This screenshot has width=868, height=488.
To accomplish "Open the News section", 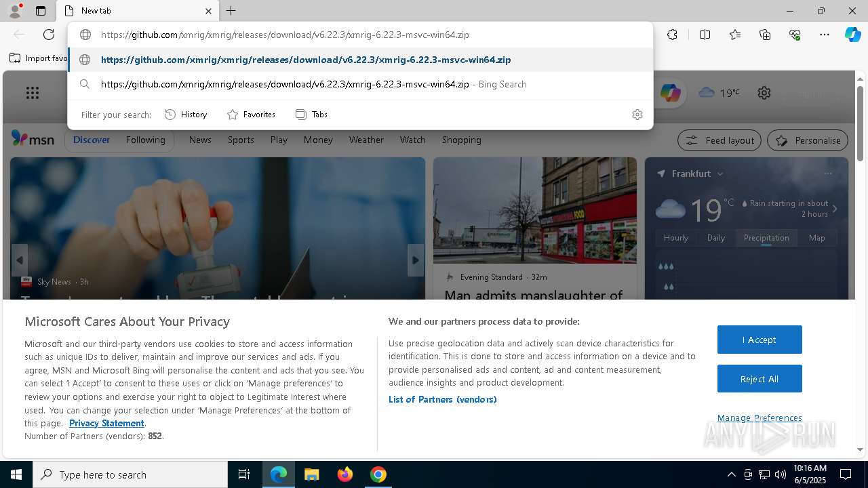I will [x=200, y=140].
